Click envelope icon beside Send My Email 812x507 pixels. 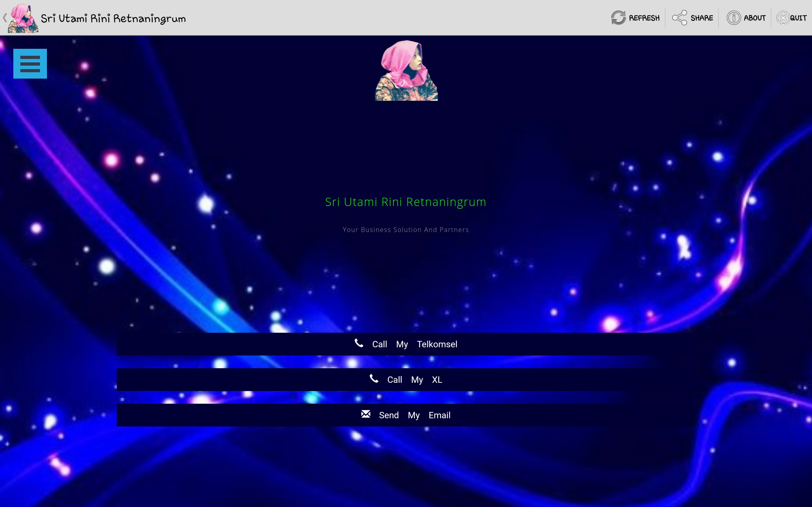(x=365, y=414)
